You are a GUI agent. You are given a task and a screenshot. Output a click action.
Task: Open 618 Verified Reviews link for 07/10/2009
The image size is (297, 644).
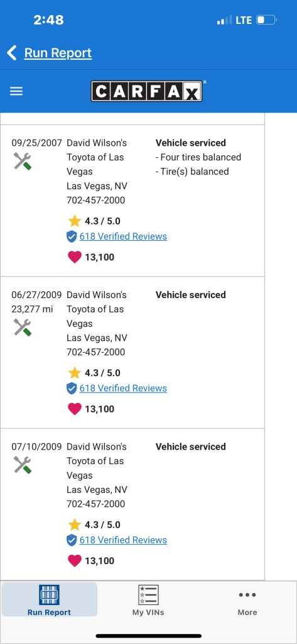point(123,540)
